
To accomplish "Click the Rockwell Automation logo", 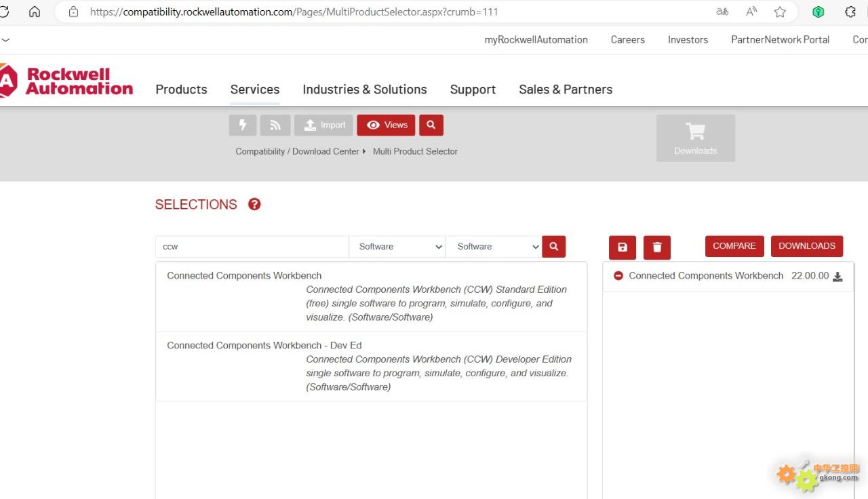I will coord(66,81).
